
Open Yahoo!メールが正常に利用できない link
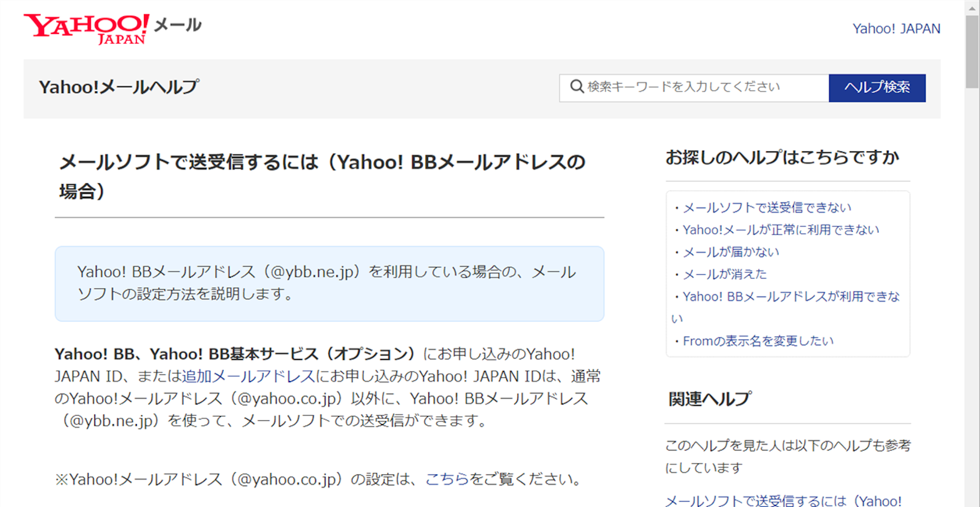[780, 230]
